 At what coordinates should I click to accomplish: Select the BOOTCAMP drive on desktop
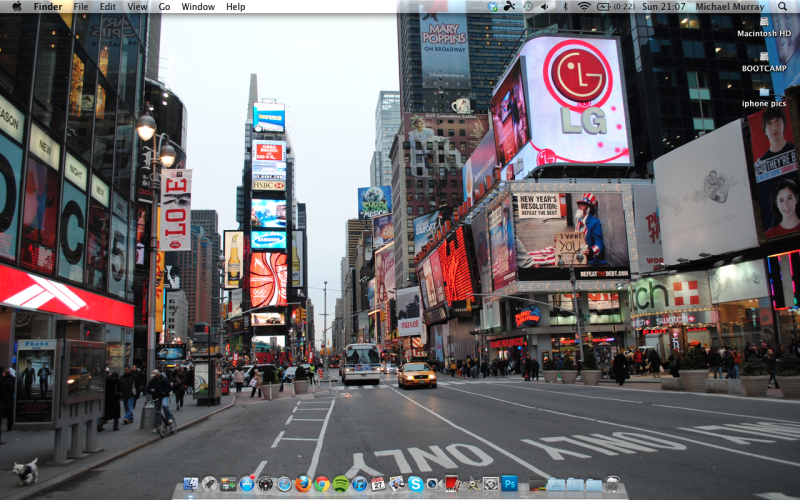click(764, 62)
